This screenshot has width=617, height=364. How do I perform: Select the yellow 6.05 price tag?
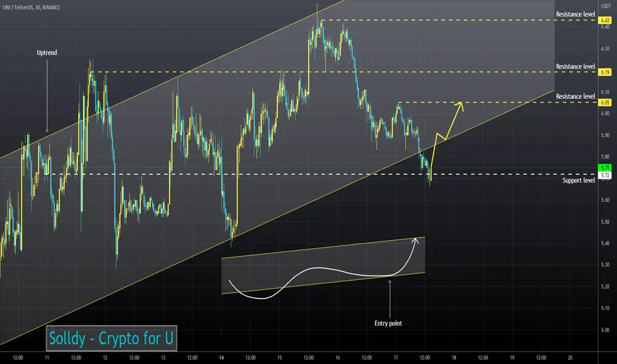(605, 103)
